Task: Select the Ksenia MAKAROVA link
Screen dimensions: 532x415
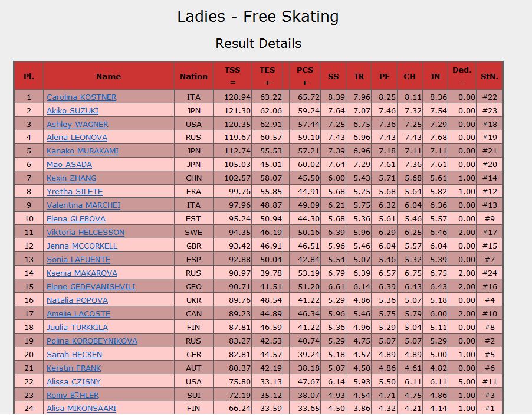Action: click(82, 273)
